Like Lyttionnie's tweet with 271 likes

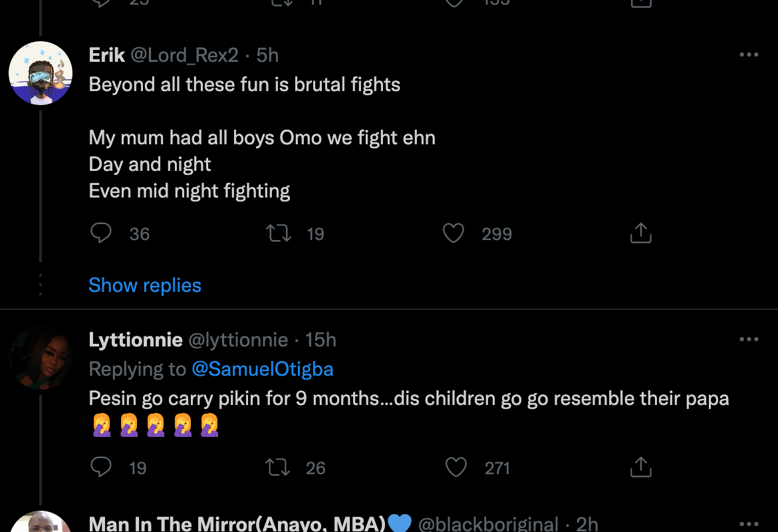pyautogui.click(x=455, y=467)
